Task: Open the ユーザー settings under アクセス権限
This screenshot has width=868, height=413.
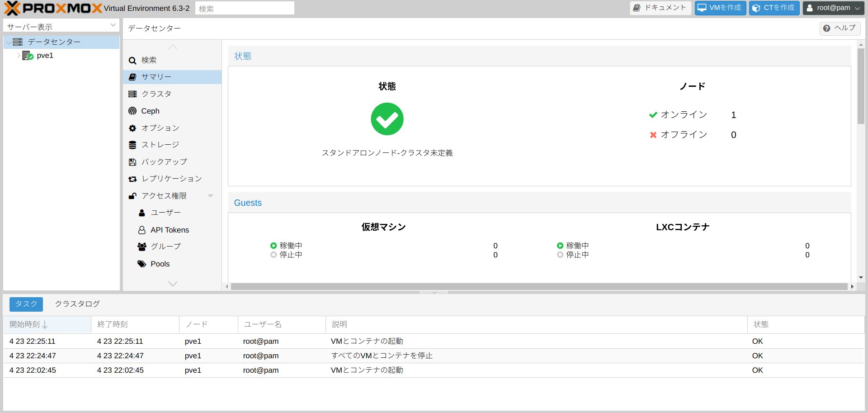Action: tap(165, 213)
